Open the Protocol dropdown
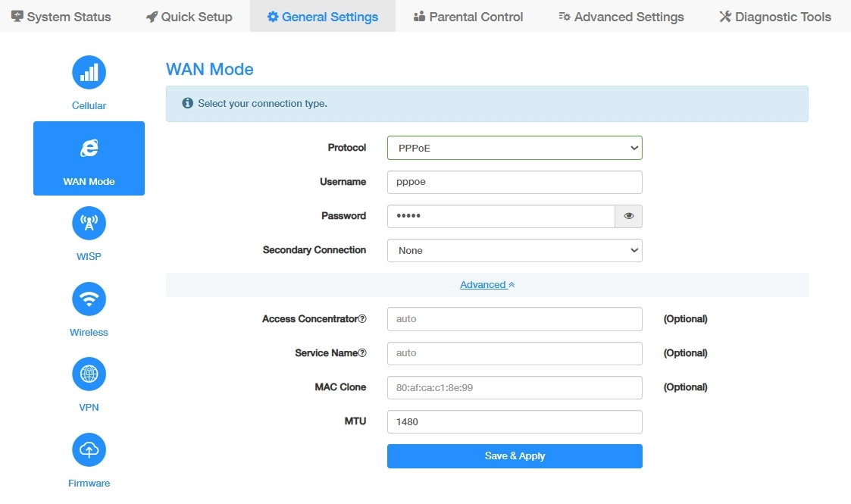The width and height of the screenshot is (851, 504). point(515,148)
